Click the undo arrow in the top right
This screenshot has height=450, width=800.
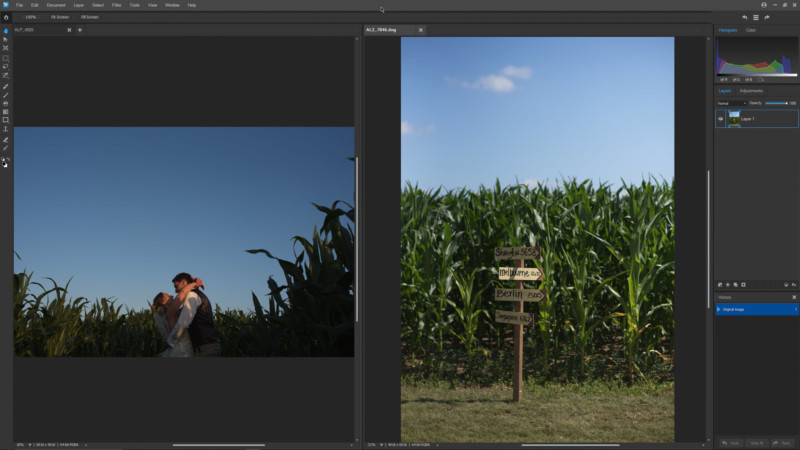click(x=744, y=17)
